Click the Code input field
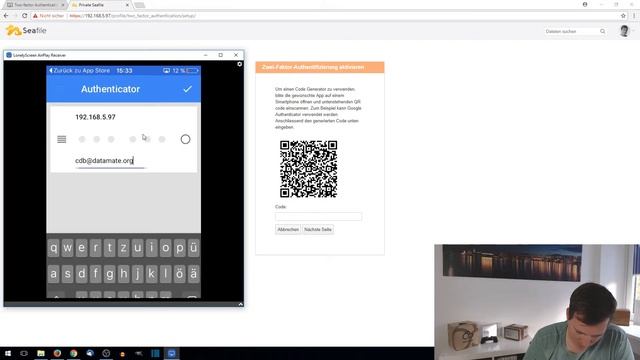This screenshot has width=640, height=360. click(318, 216)
